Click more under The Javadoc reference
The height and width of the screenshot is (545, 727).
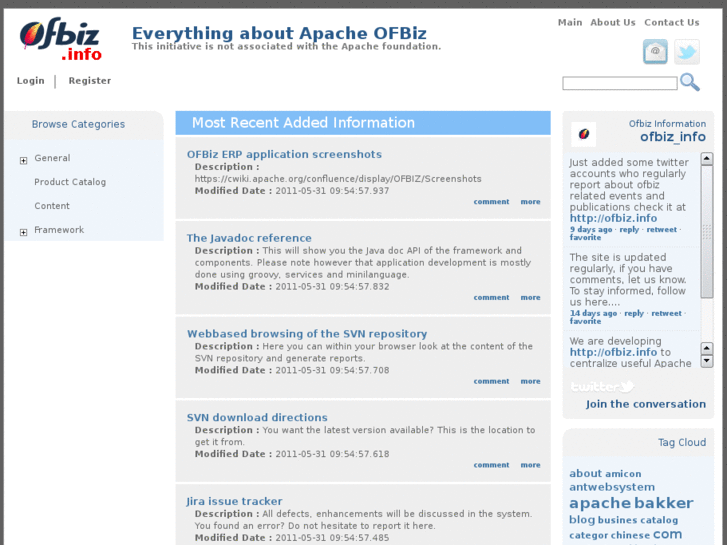pyautogui.click(x=530, y=297)
